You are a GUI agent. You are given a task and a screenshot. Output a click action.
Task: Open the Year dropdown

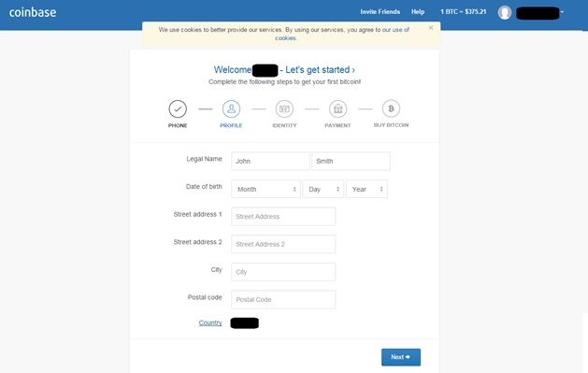pos(366,189)
